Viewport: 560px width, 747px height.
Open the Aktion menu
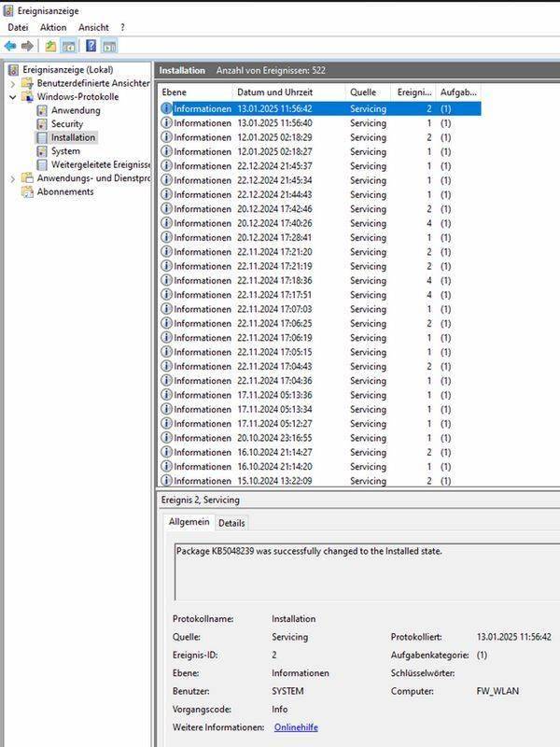53,28
